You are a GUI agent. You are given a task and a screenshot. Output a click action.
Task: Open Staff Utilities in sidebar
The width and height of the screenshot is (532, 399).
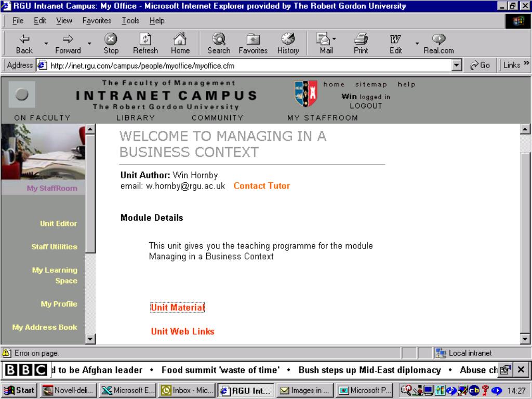point(54,247)
